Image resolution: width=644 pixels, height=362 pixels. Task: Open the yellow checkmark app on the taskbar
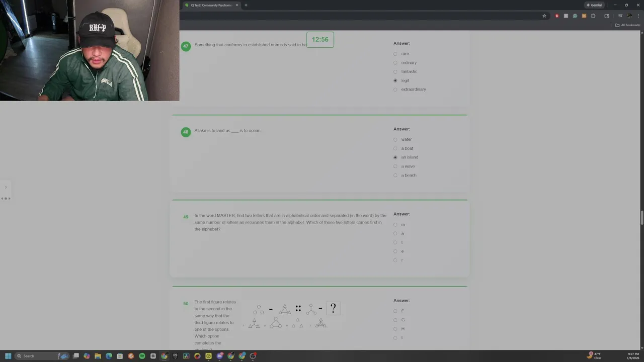coord(208,356)
